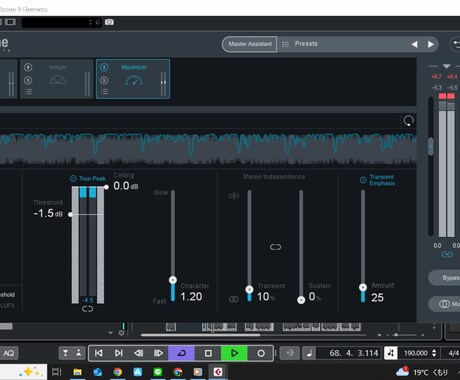Edit the Ceiling 0.0 dB value
This screenshot has height=380, width=460.
pos(125,186)
